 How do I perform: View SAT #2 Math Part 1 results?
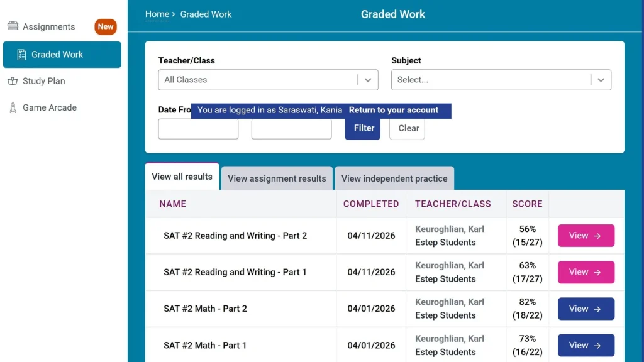click(586, 345)
